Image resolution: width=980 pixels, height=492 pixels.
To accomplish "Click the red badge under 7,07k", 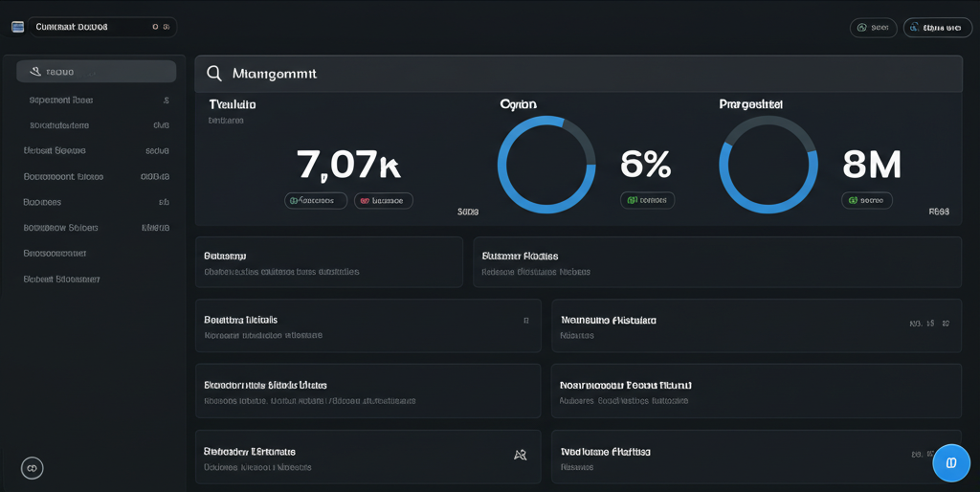I will tap(384, 201).
